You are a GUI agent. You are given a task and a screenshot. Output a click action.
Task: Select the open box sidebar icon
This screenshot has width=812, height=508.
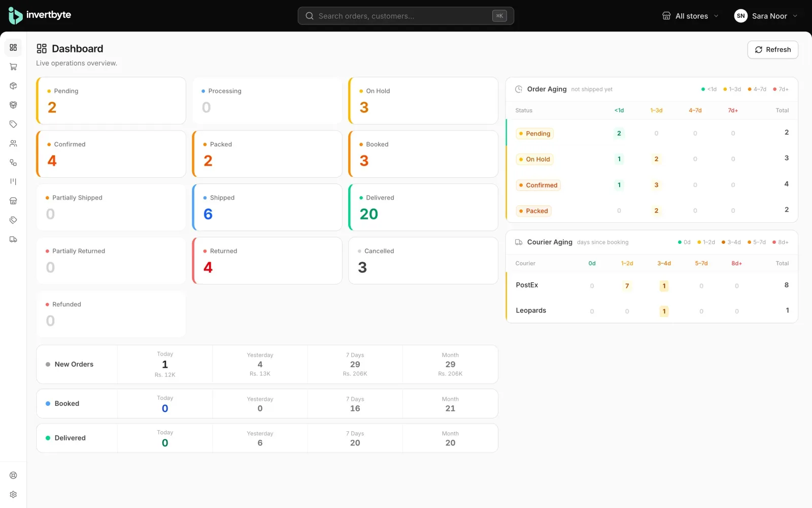[x=13, y=105]
